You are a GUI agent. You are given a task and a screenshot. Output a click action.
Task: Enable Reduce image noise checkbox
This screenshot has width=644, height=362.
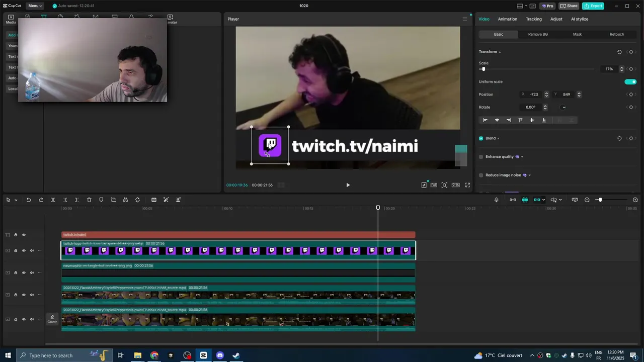[481, 175]
